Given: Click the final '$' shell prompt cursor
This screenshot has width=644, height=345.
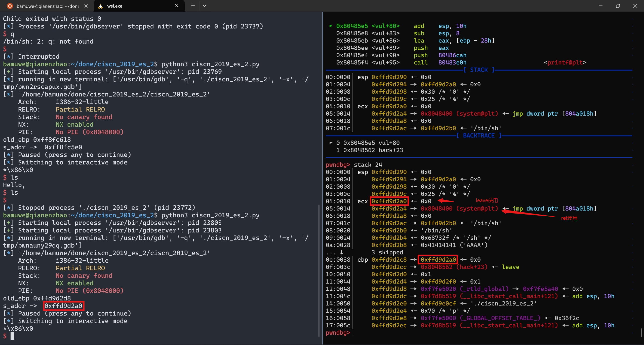Looking at the screenshot, I should 12,336.
